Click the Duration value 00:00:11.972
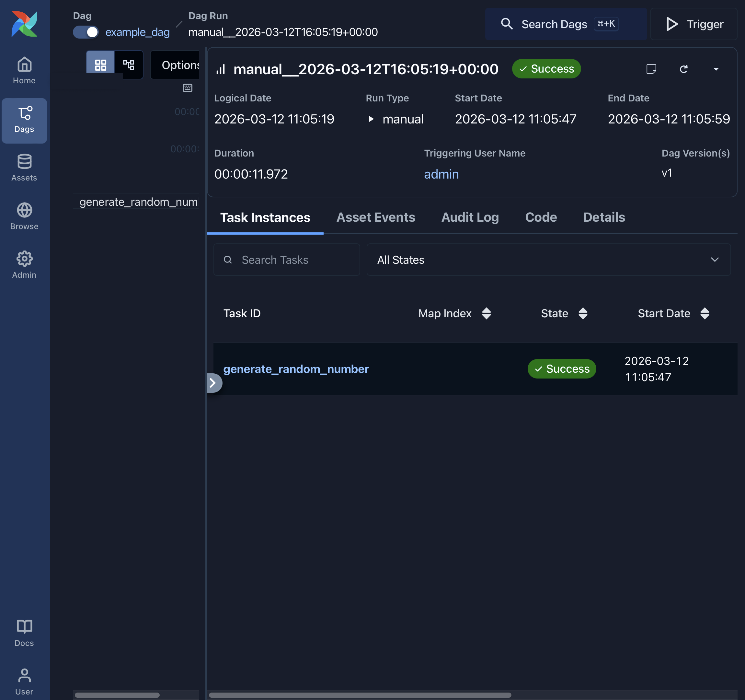This screenshot has height=700, width=745. (251, 174)
